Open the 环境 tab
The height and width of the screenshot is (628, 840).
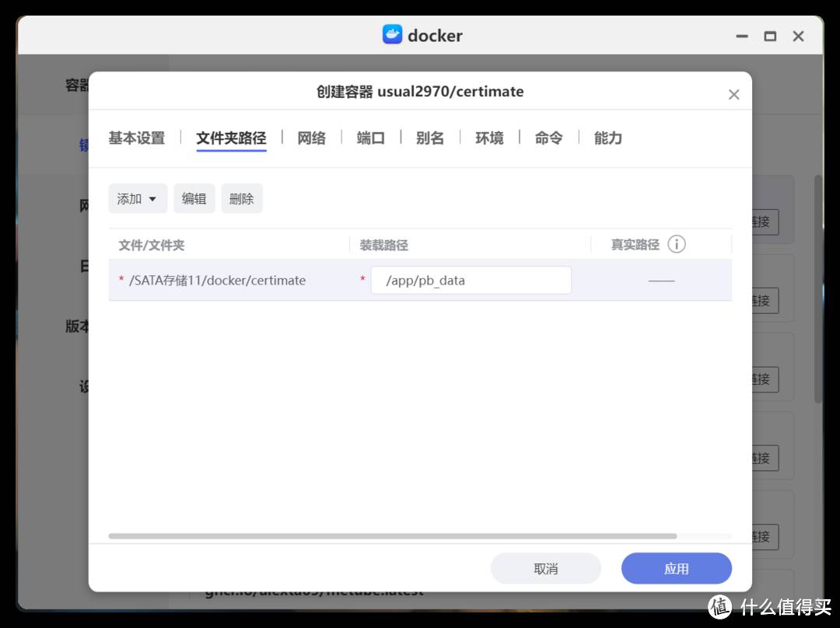coord(490,138)
